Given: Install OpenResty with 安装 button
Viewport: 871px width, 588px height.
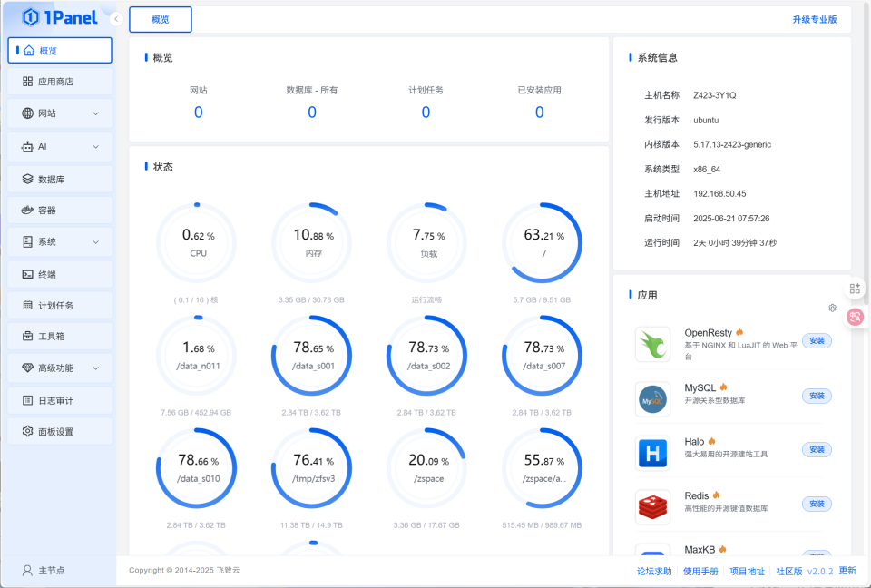Looking at the screenshot, I should pos(817,340).
